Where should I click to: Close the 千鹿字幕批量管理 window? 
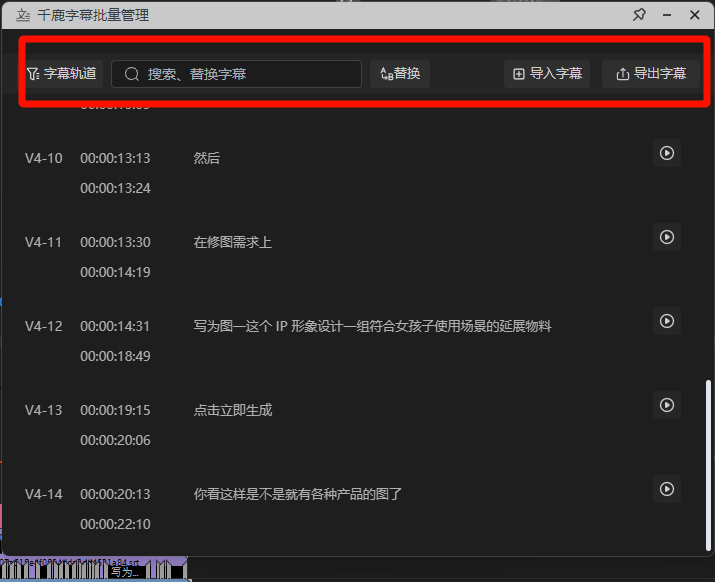pos(694,15)
